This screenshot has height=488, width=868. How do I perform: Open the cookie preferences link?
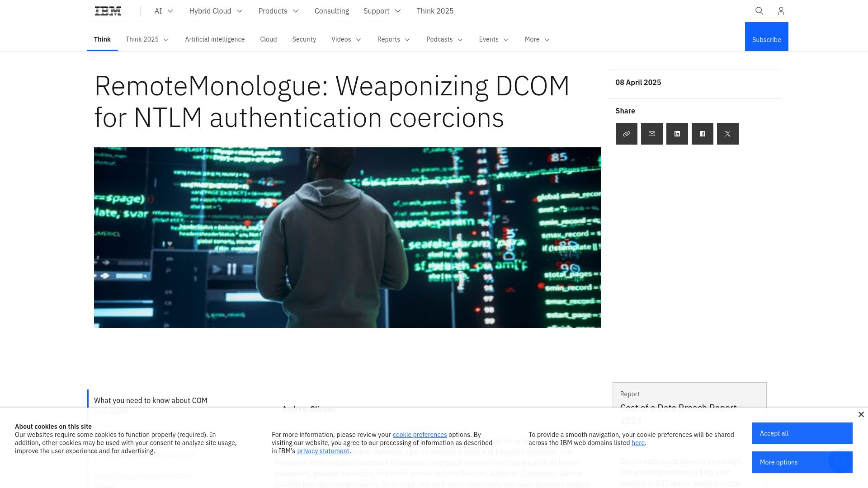[420, 435]
